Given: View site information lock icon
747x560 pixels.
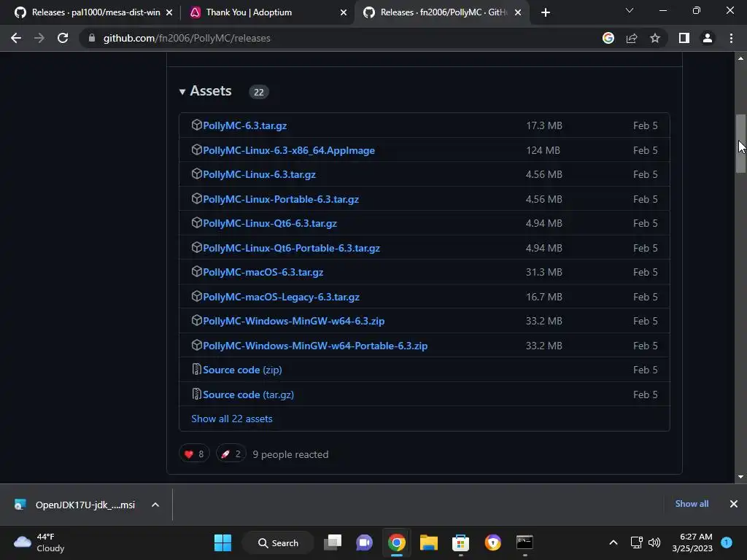Looking at the screenshot, I should [92, 38].
